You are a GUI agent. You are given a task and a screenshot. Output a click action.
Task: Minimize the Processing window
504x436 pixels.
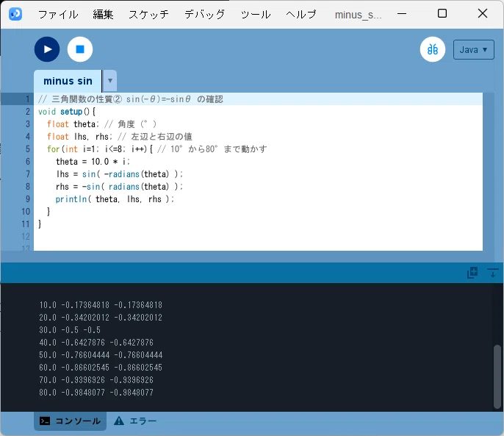401,14
